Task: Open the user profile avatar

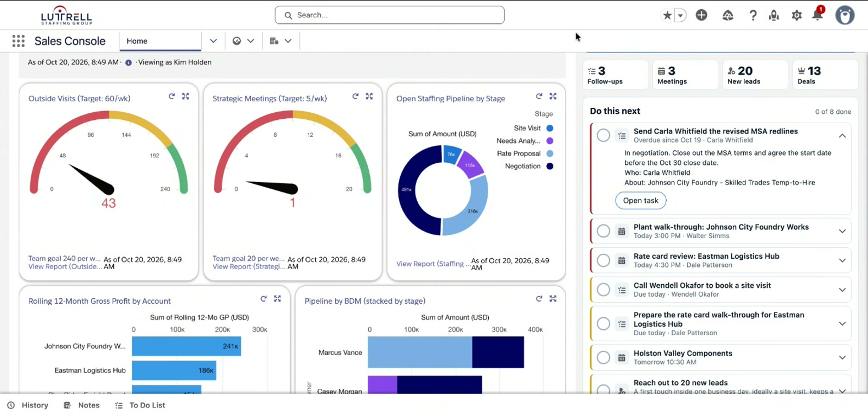Action: point(845,15)
